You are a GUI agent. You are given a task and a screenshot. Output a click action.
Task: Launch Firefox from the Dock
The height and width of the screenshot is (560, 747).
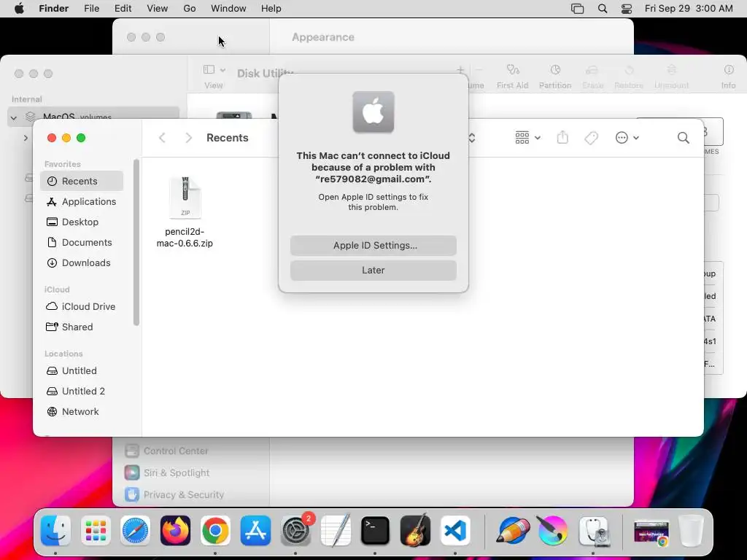175,531
